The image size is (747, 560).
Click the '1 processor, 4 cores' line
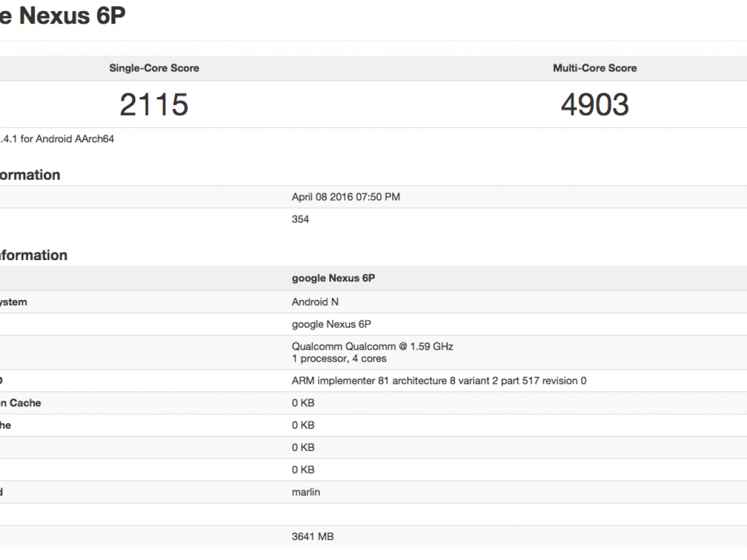pyautogui.click(x=339, y=358)
